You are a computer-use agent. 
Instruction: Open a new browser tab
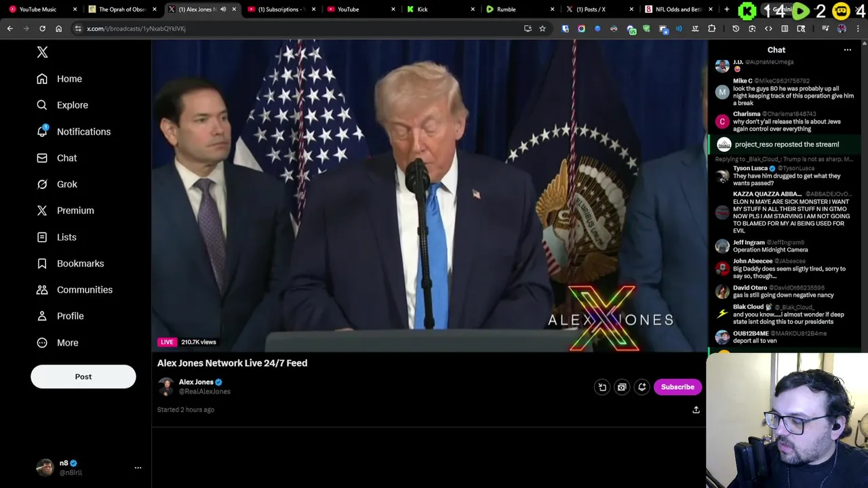click(x=726, y=9)
